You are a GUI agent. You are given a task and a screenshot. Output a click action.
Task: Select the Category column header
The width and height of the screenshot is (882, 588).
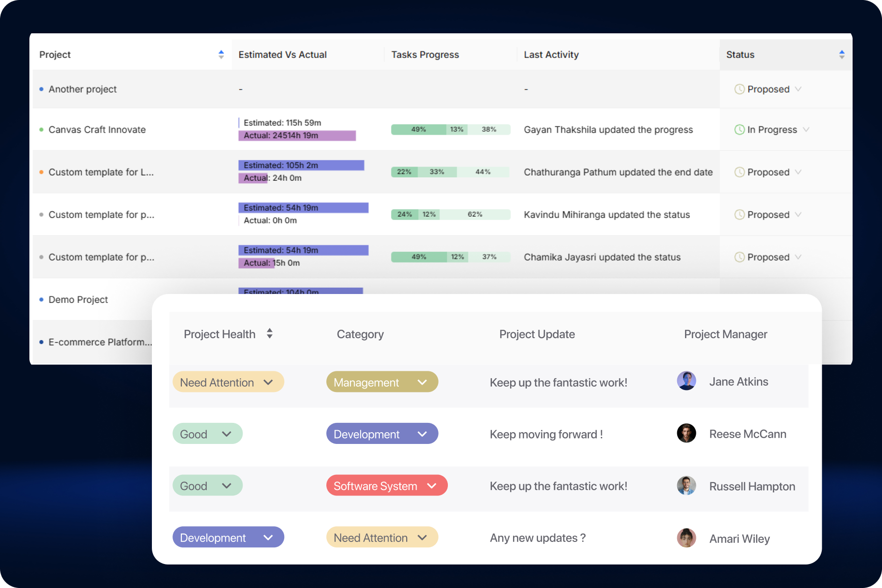pyautogui.click(x=360, y=334)
